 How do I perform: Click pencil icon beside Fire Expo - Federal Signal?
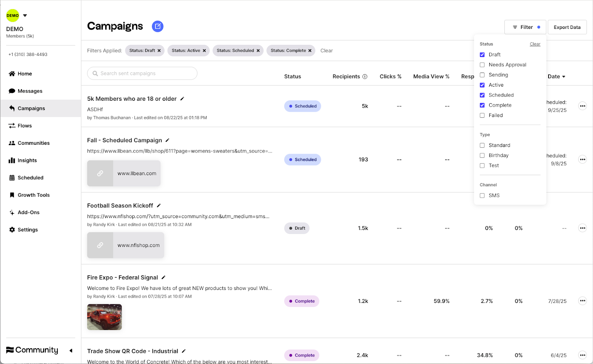(x=163, y=277)
